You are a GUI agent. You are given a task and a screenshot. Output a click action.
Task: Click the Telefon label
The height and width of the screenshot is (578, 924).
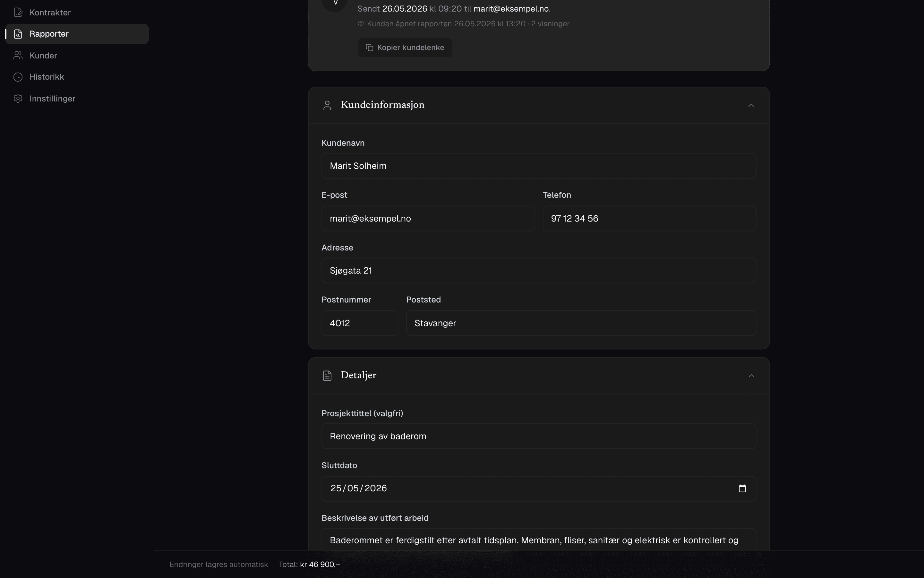pyautogui.click(x=557, y=195)
